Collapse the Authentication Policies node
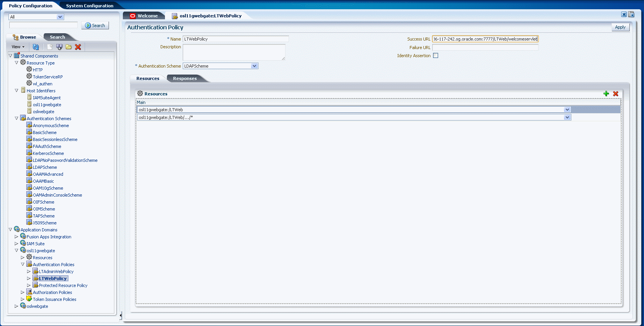This screenshot has width=644, height=326. click(x=23, y=264)
